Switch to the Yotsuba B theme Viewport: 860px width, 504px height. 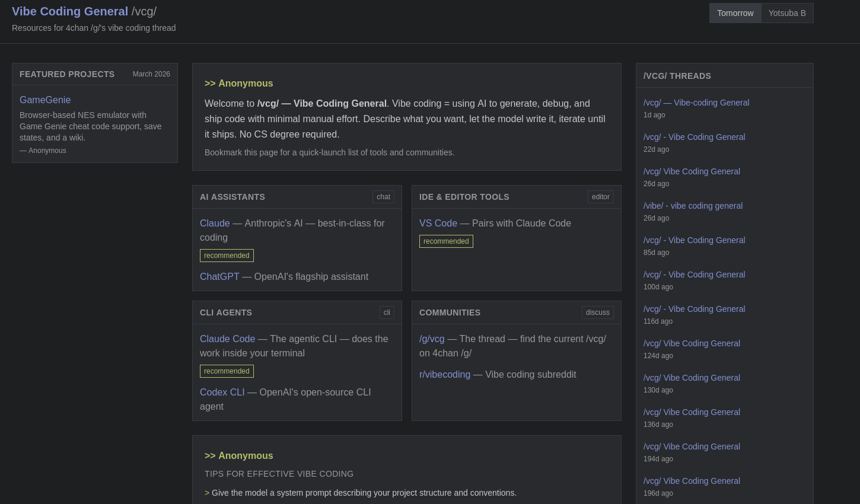coord(787,13)
